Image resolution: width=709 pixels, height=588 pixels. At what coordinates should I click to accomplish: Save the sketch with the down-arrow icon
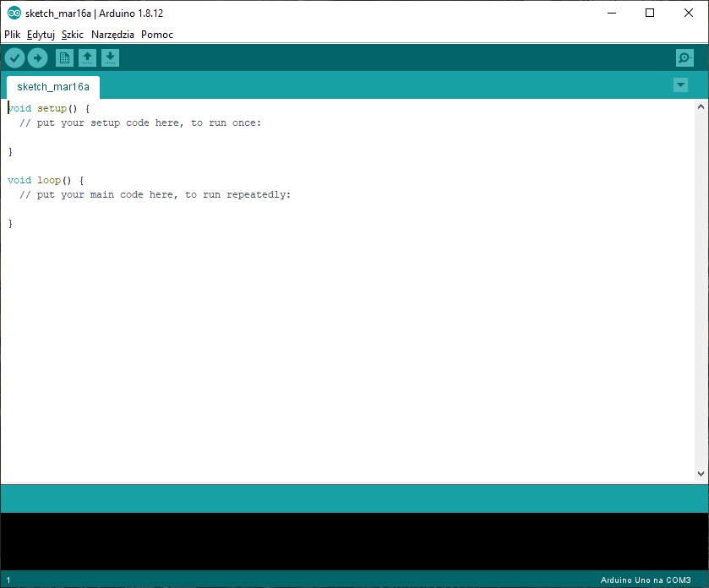point(110,57)
